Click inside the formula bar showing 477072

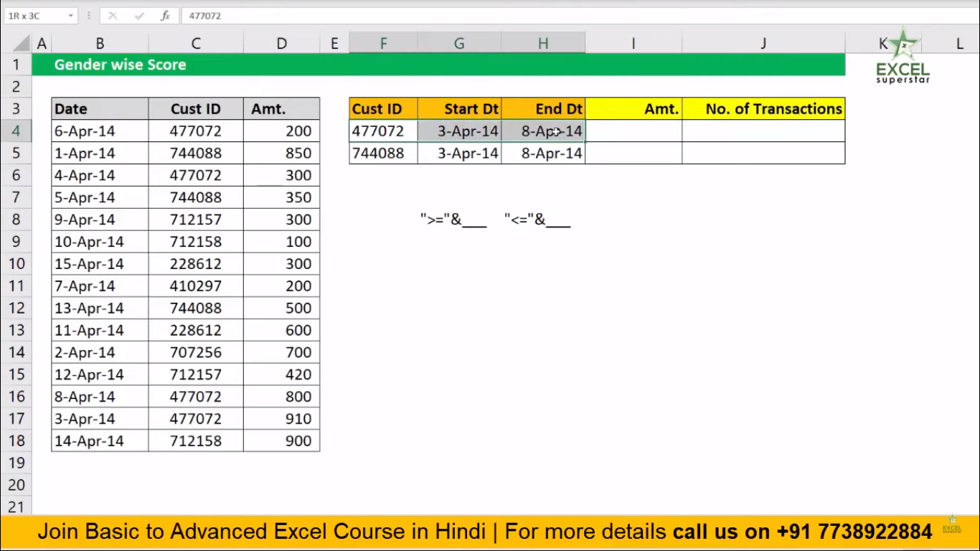click(580, 16)
